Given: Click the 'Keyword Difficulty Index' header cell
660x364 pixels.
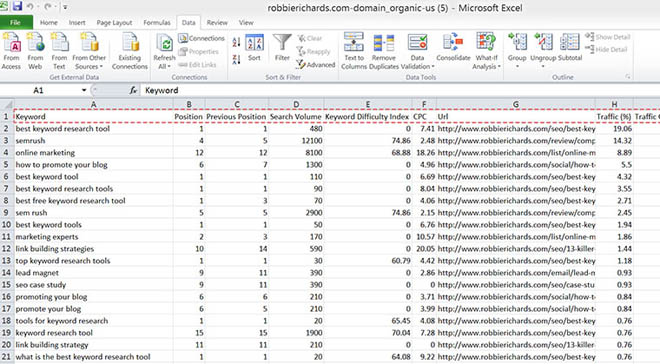Looking at the screenshot, I should click(367, 117).
